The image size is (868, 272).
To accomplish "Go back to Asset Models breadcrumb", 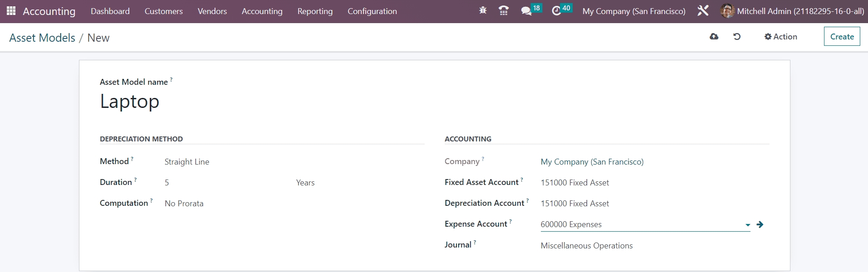I will coord(42,38).
